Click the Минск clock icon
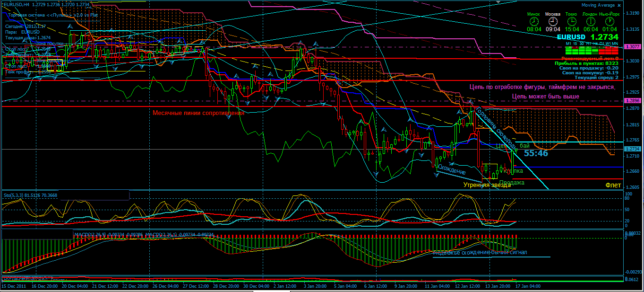Image resolution: width=644 pixels, height=292 pixels. 534,21
